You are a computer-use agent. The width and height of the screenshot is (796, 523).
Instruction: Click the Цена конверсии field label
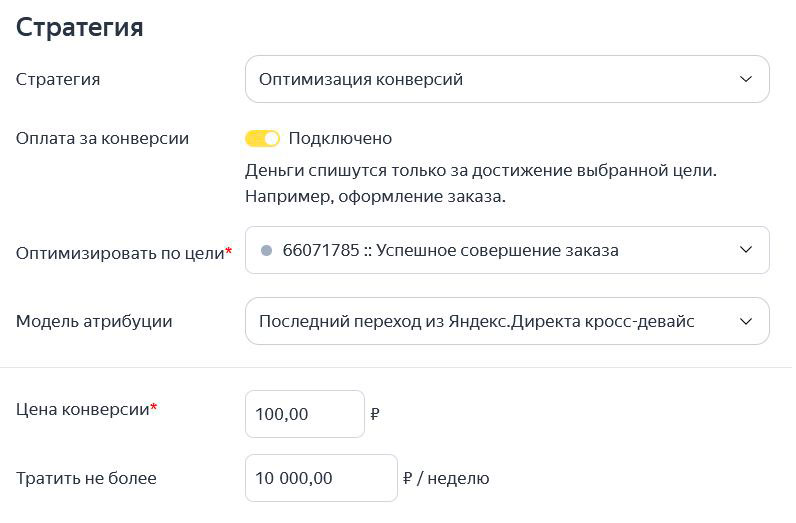click(86, 409)
